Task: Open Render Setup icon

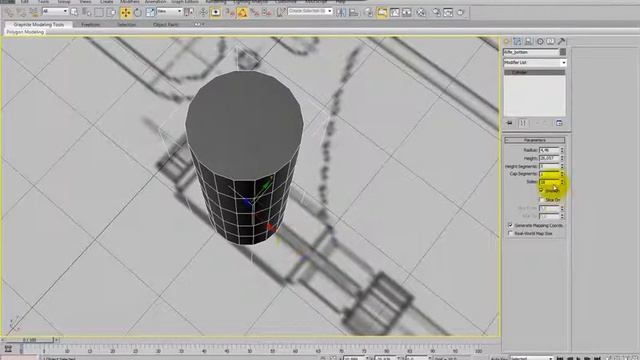Action: click(x=436, y=13)
